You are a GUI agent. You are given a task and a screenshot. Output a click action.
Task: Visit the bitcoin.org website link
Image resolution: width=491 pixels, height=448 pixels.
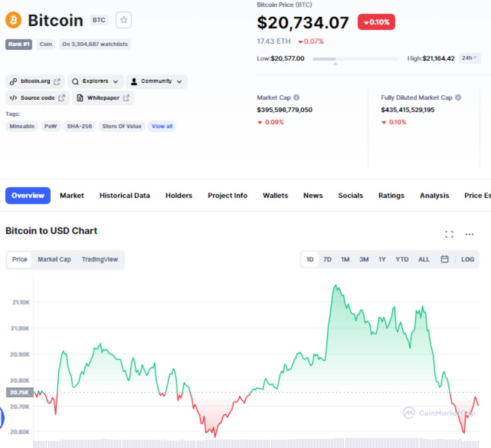(35, 81)
